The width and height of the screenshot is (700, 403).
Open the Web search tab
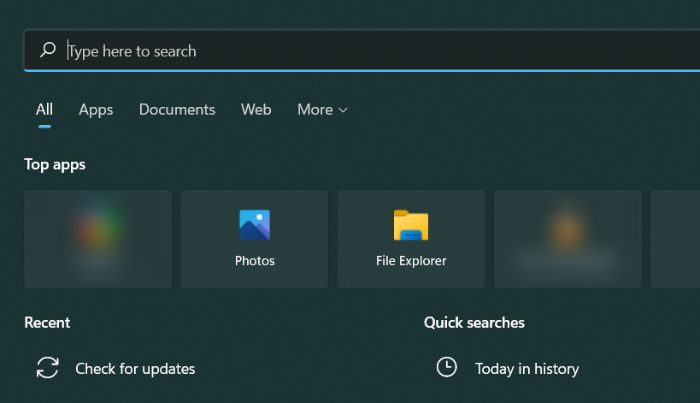(x=256, y=110)
